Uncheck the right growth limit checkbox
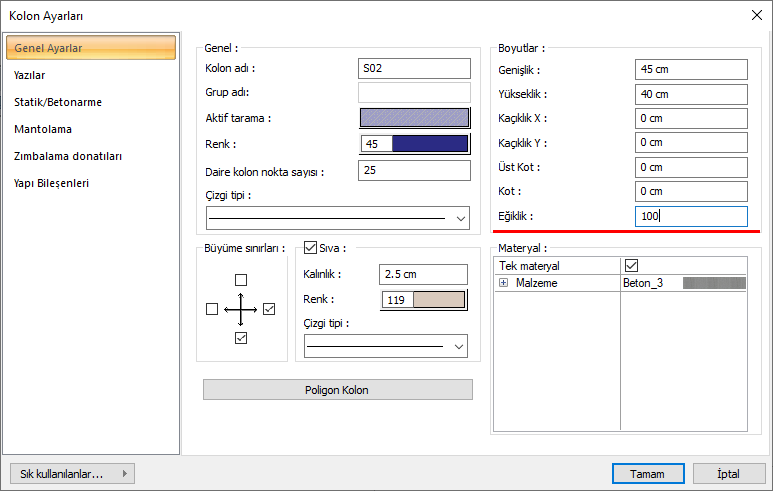The height and width of the screenshot is (491, 773). [269, 310]
